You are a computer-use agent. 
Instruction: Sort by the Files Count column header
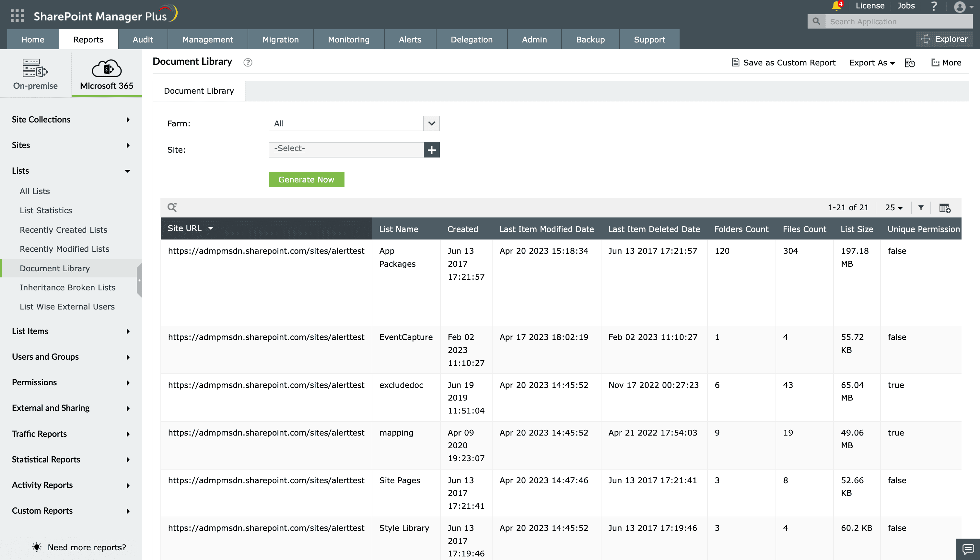[804, 229]
